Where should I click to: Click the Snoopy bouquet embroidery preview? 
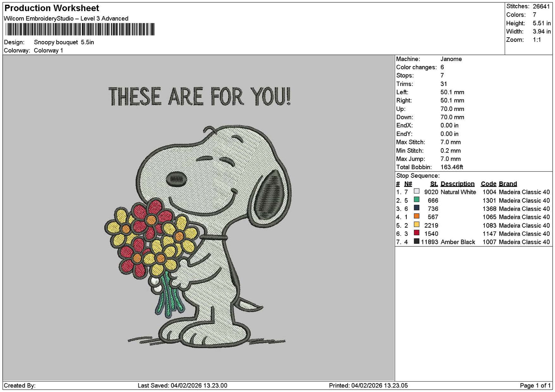point(199,217)
